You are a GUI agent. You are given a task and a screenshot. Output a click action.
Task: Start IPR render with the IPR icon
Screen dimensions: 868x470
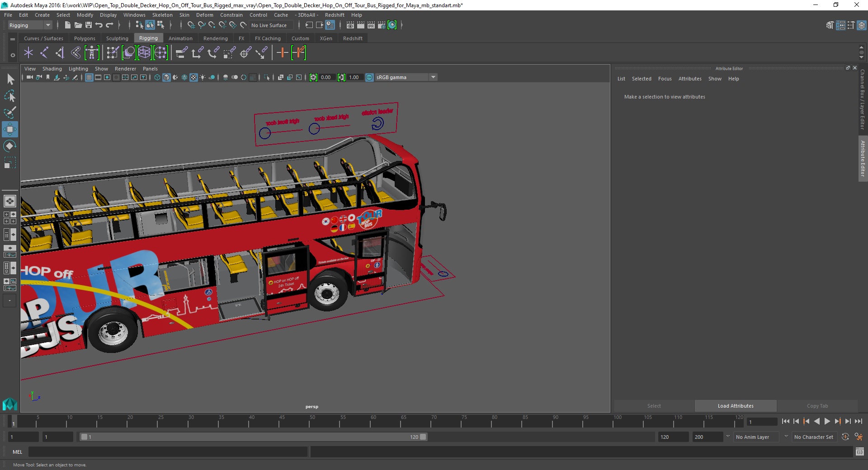tap(371, 25)
